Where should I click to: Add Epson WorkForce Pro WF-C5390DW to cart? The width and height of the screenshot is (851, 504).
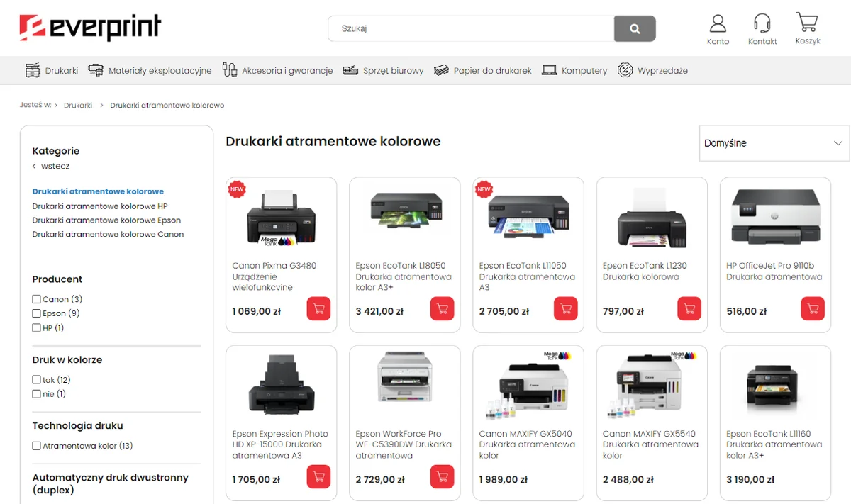[x=442, y=477]
